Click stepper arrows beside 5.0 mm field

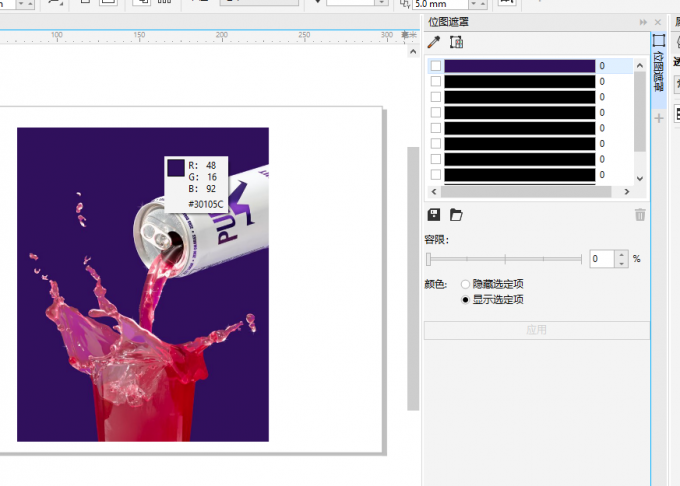coord(483,4)
